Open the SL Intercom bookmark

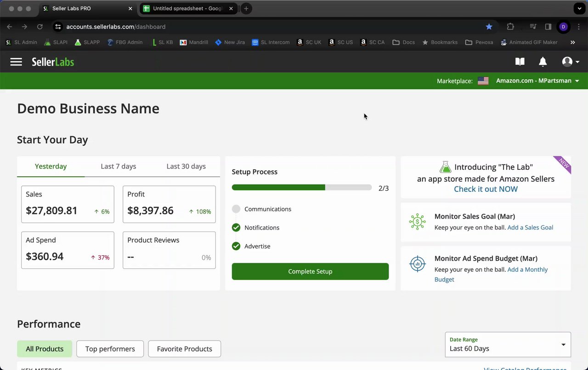pyautogui.click(x=271, y=42)
